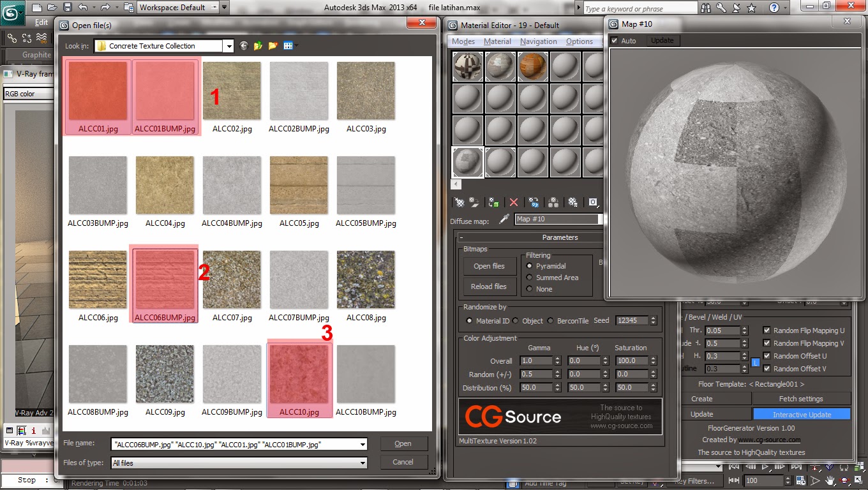Open the Look in folder dropdown

228,45
